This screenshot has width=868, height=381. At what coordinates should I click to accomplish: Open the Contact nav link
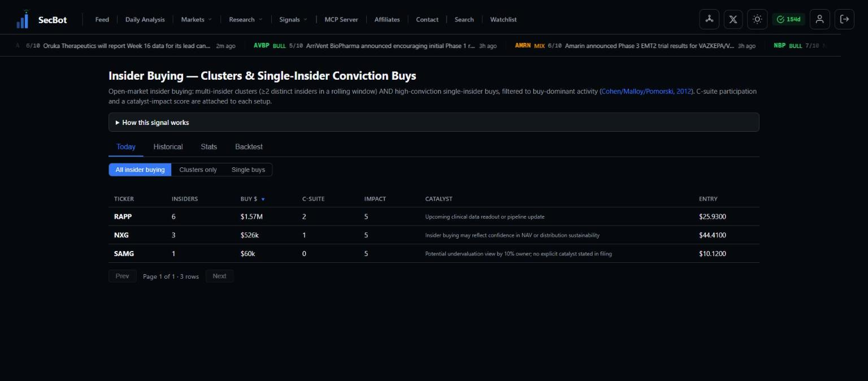click(x=427, y=19)
